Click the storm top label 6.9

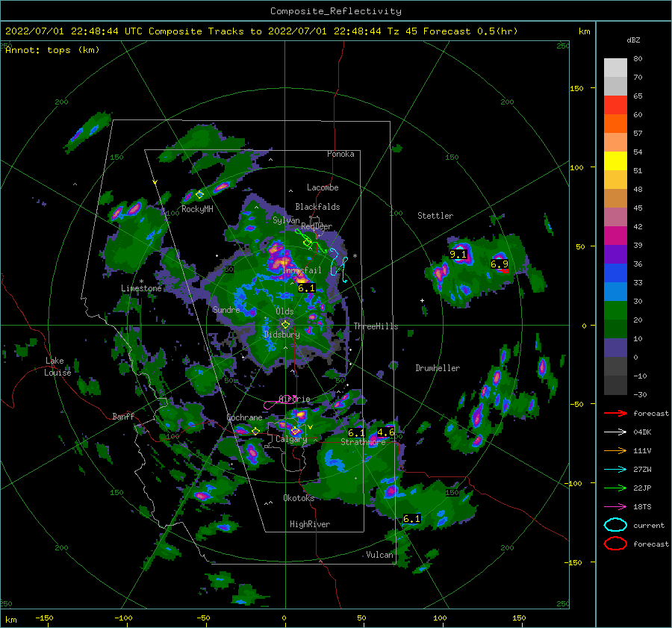pos(500,264)
